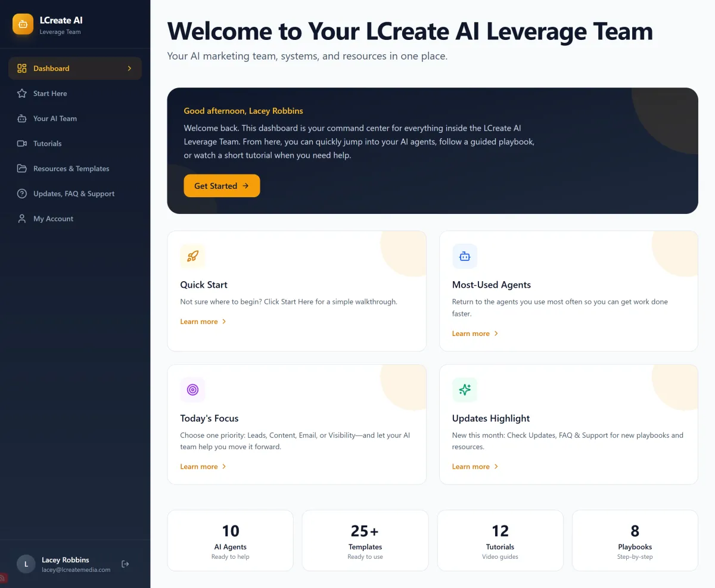Screen dimensions: 715x588
Task: Click the Tutorials video camera icon
Action: point(22,144)
